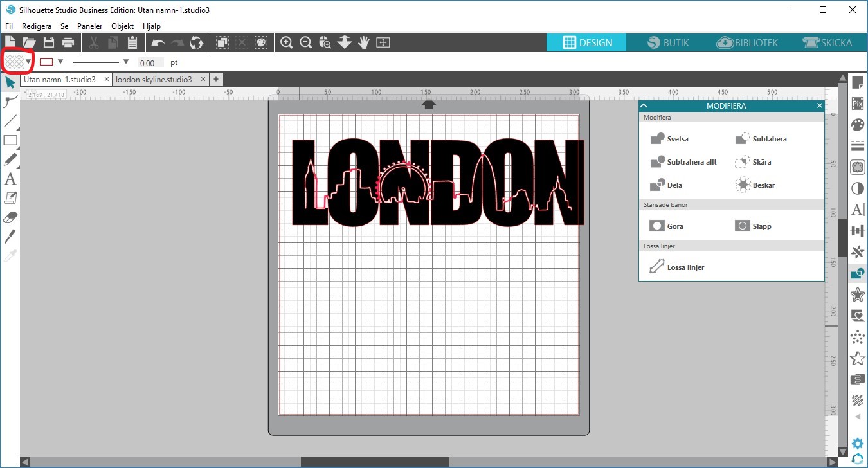868x468 pixels.
Task: Zoom in with the magnifier icon
Action: (x=286, y=42)
